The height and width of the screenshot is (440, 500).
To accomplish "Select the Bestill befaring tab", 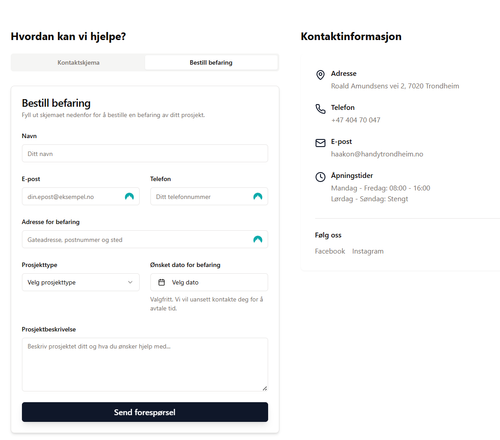I will click(x=211, y=63).
